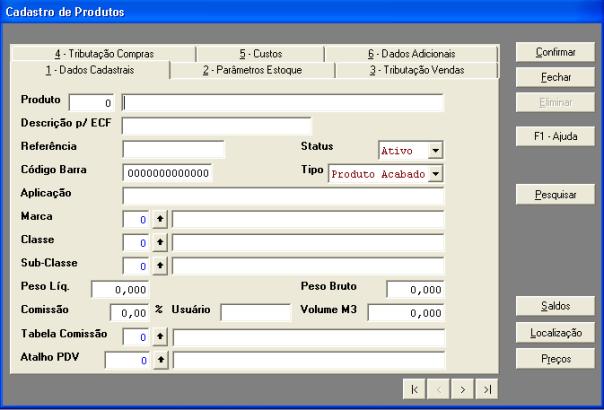Switch to Dados Cadastrais tab
Image resolution: width=604 pixels, height=410 pixels.
point(91,70)
